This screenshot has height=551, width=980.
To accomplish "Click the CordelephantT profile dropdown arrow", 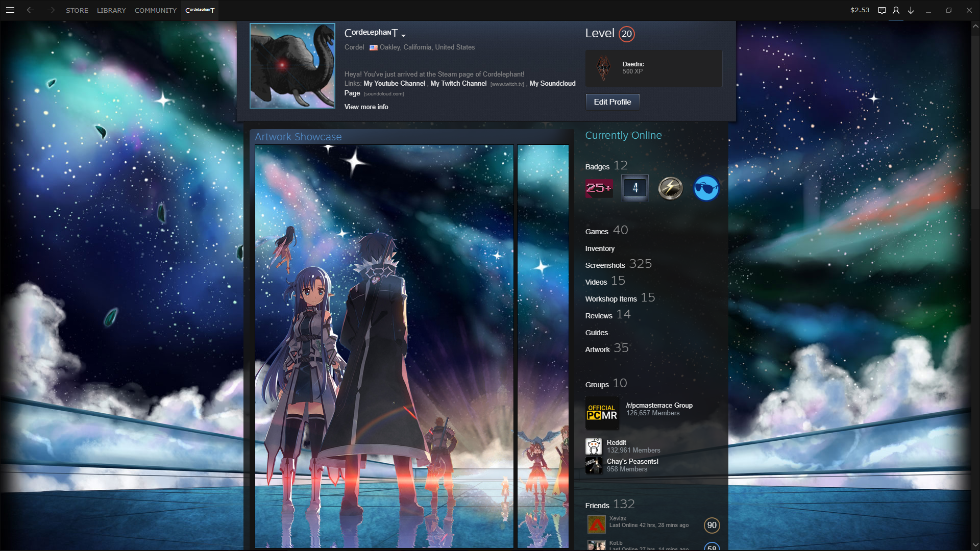I will 405,35.
